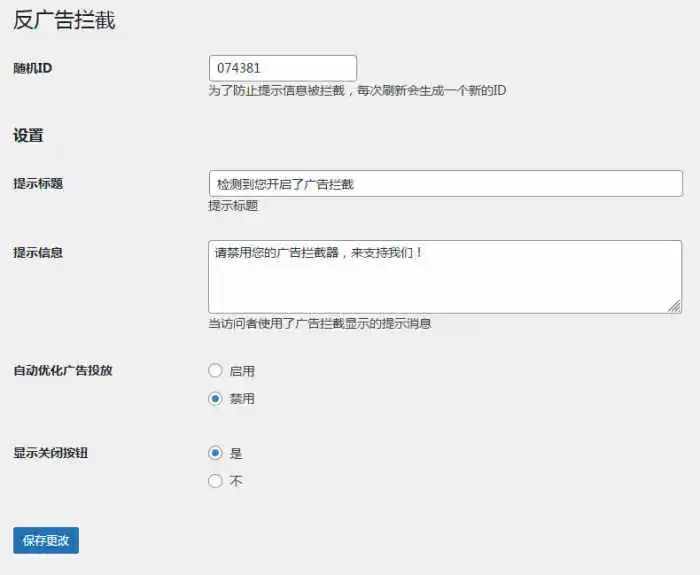Viewport: 700px width, 575px height.
Task: Click the 反广告拦截 page heading
Action: coord(64,21)
